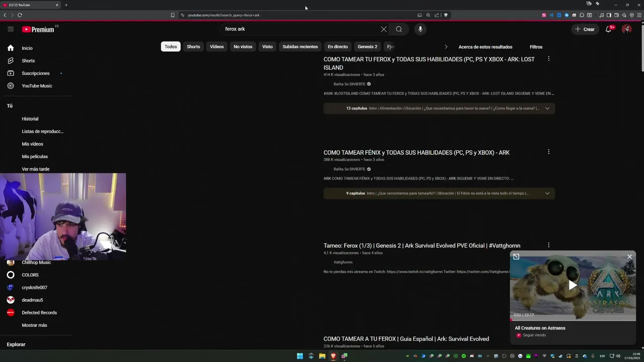Select the Visto filter chip
This screenshot has height=362, width=644.
(x=267, y=47)
